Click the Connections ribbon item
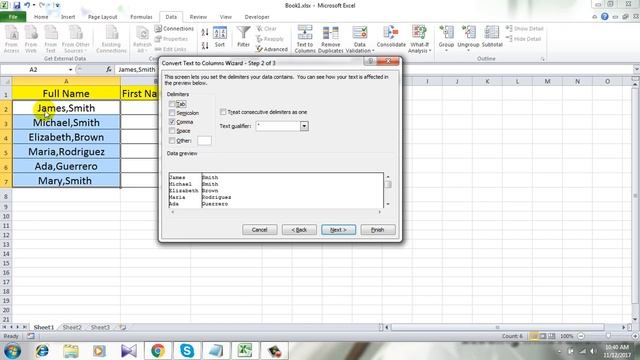 174,29
